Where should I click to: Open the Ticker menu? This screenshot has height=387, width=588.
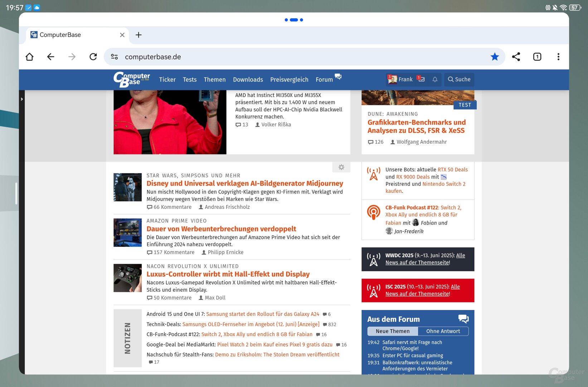coord(167,80)
